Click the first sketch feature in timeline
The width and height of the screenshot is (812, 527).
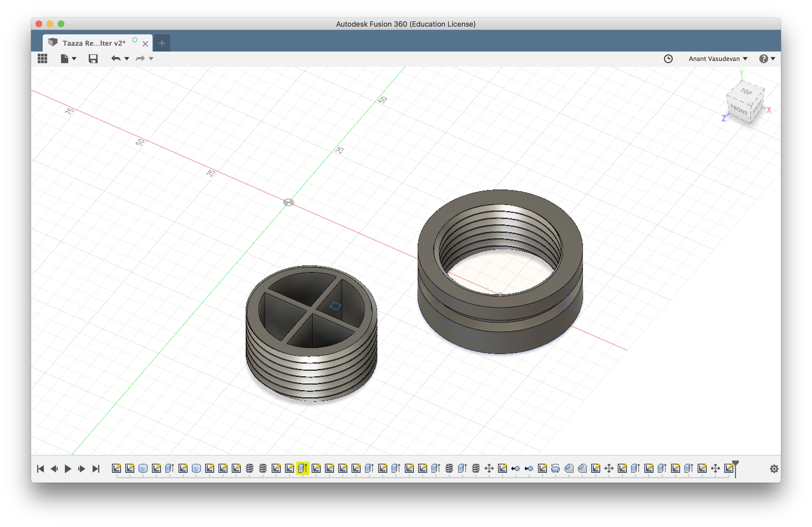116,468
